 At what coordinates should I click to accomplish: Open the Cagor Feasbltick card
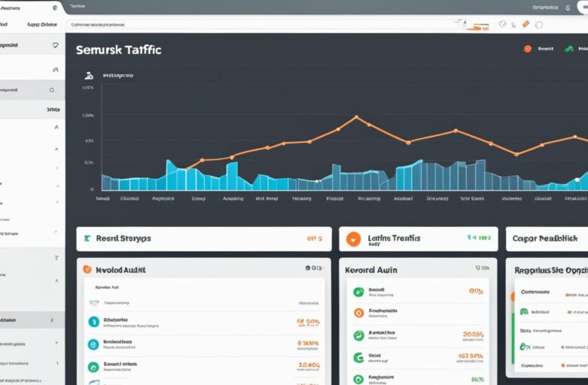(547, 238)
